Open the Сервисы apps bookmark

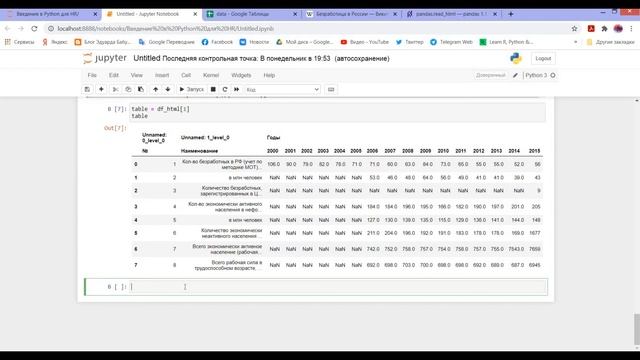[x=20, y=42]
